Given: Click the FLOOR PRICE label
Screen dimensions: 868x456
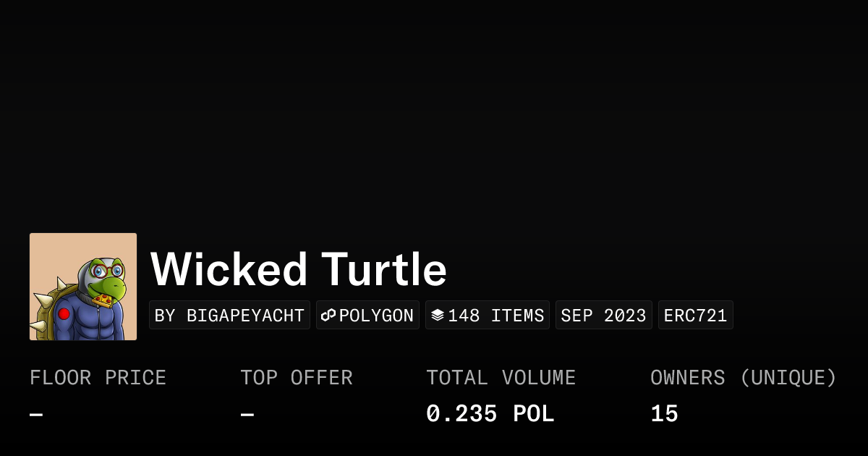Looking at the screenshot, I should pyautogui.click(x=98, y=378).
